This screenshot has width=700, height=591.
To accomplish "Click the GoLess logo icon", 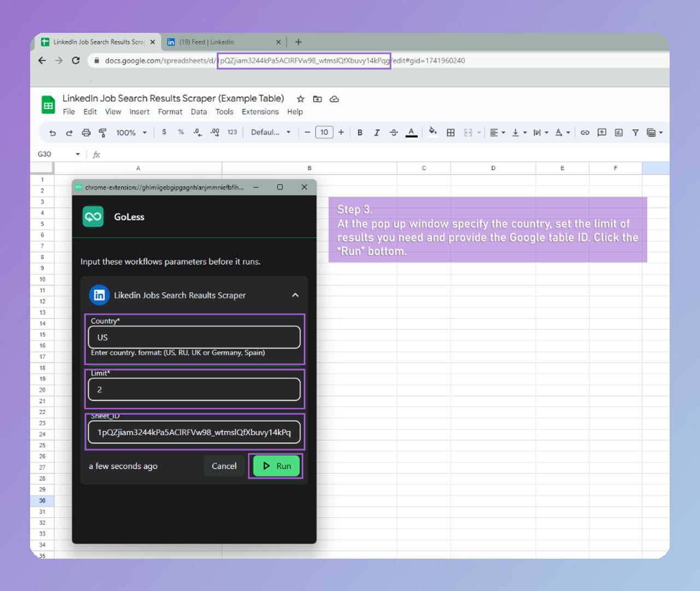I will click(x=93, y=217).
